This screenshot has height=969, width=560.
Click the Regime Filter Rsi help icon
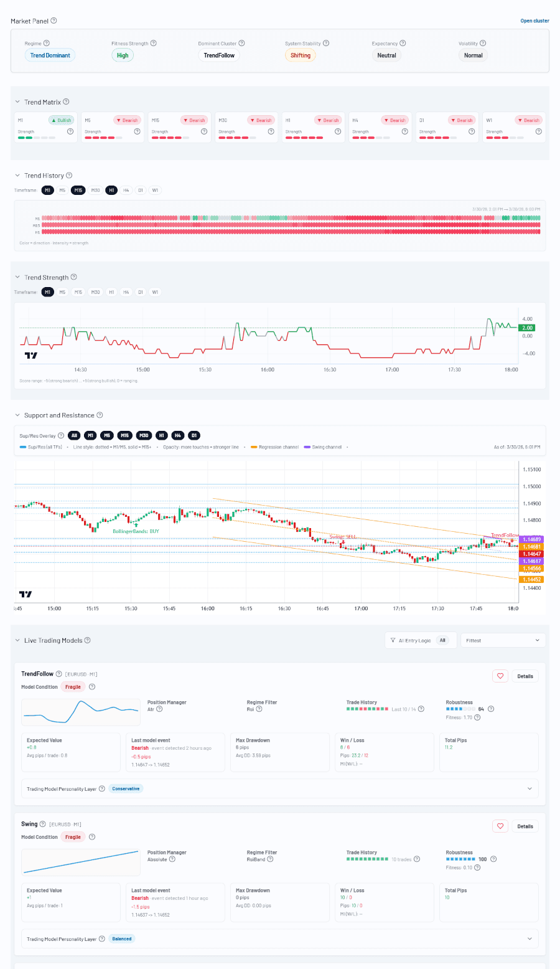259,709
